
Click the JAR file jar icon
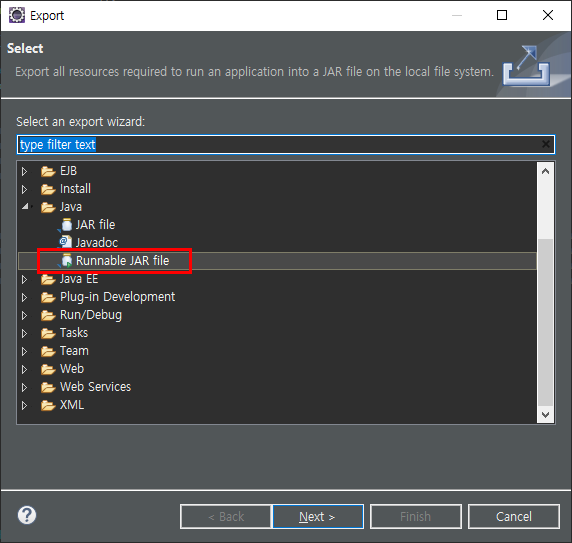66,225
